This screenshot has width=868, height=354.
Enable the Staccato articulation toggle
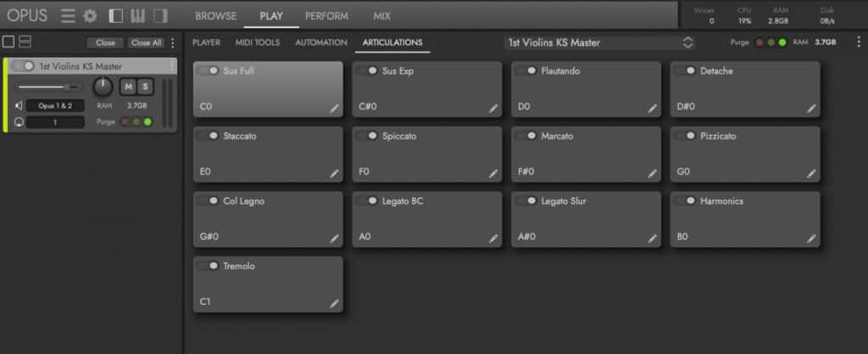208,136
